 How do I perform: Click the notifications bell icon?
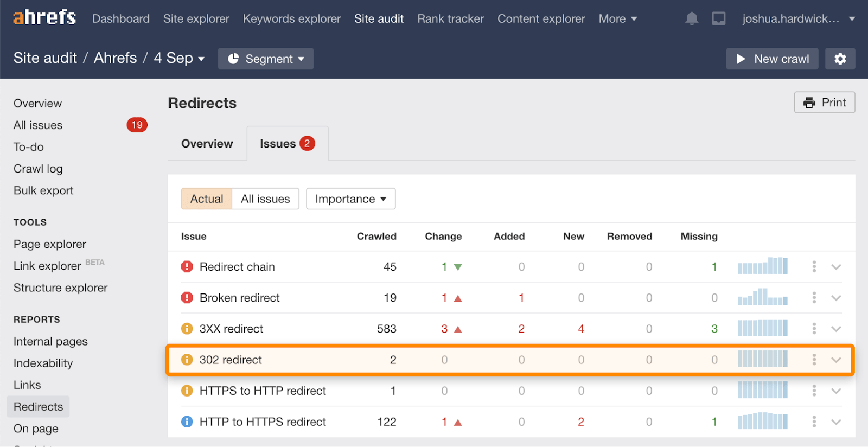(x=692, y=19)
